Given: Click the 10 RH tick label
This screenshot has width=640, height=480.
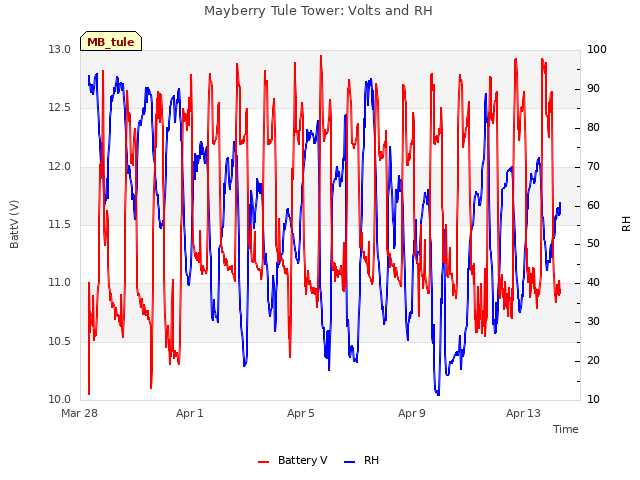Looking at the screenshot, I should (x=593, y=400).
